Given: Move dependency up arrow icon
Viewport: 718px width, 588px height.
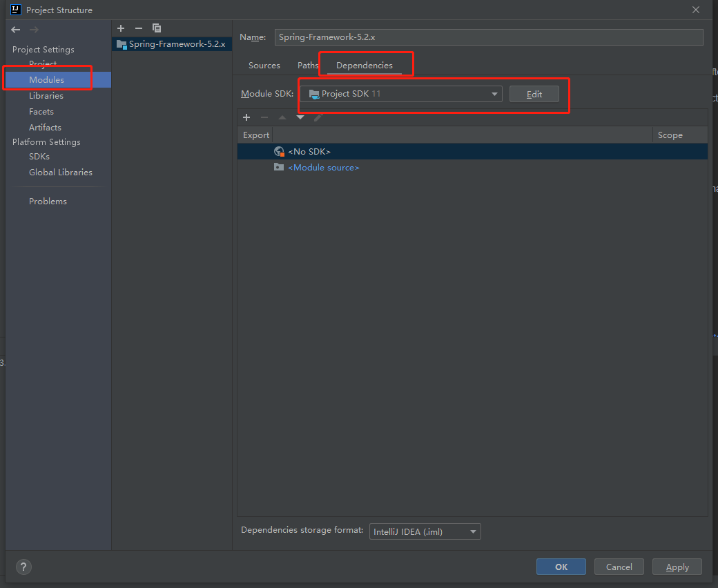Looking at the screenshot, I should [282, 117].
